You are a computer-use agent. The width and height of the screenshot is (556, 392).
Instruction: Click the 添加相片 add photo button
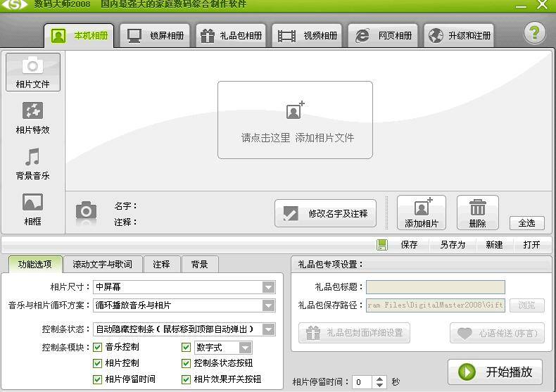(x=422, y=213)
